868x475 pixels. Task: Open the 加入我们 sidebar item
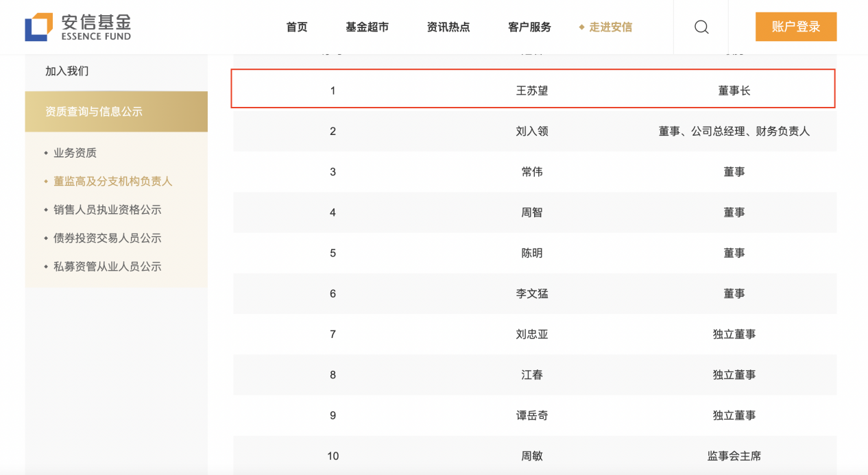pyautogui.click(x=67, y=71)
